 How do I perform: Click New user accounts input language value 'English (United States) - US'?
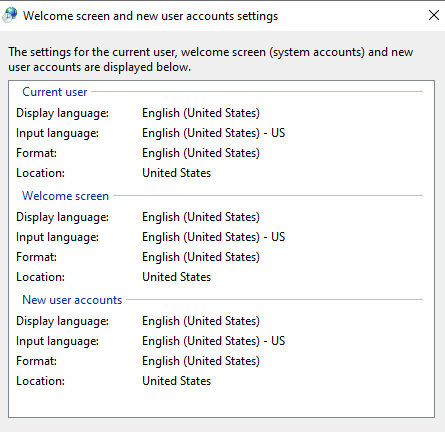pos(214,341)
